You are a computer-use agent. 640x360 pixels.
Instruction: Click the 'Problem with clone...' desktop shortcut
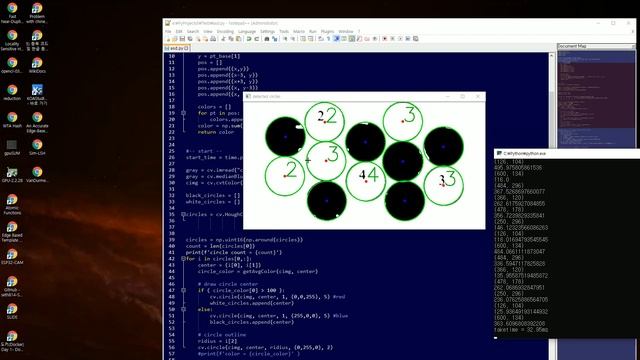(x=37, y=13)
